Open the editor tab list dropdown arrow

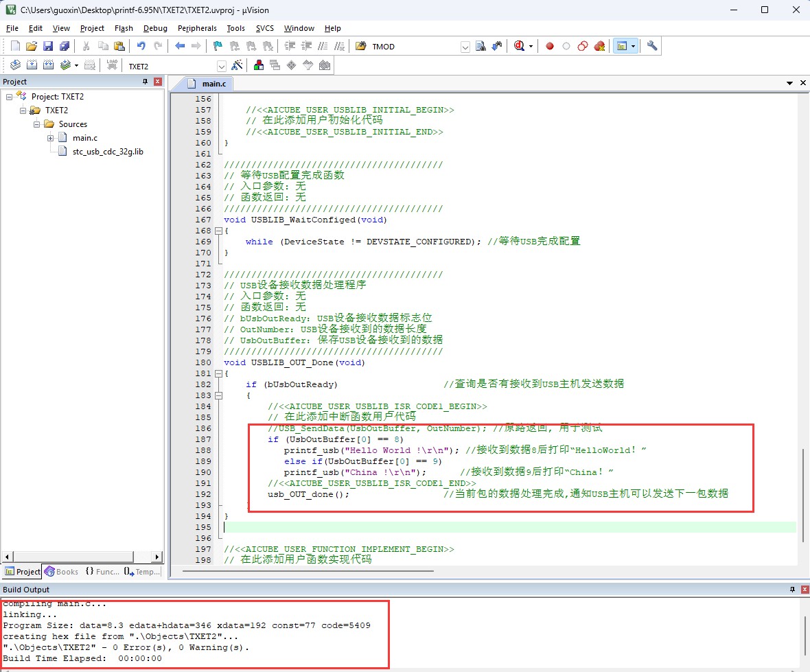click(x=789, y=83)
